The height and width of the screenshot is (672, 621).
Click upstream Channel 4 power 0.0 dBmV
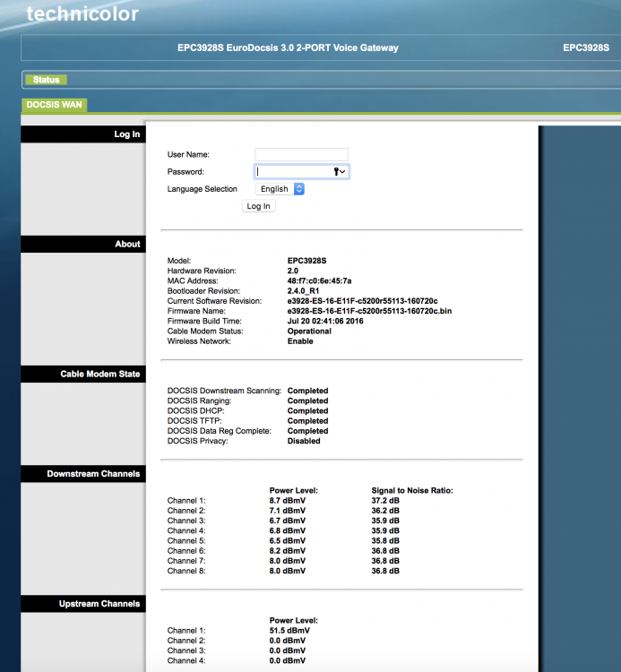(x=288, y=661)
